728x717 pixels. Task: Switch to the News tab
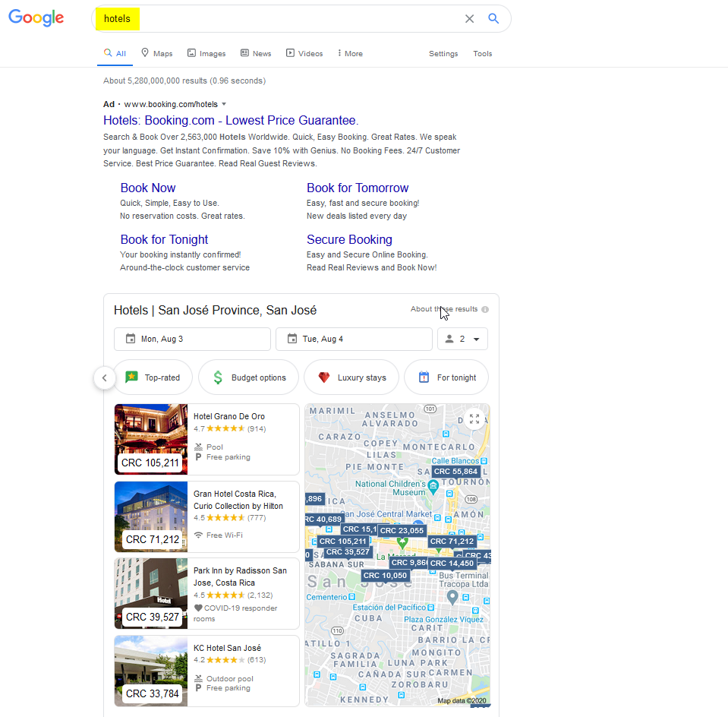(256, 53)
